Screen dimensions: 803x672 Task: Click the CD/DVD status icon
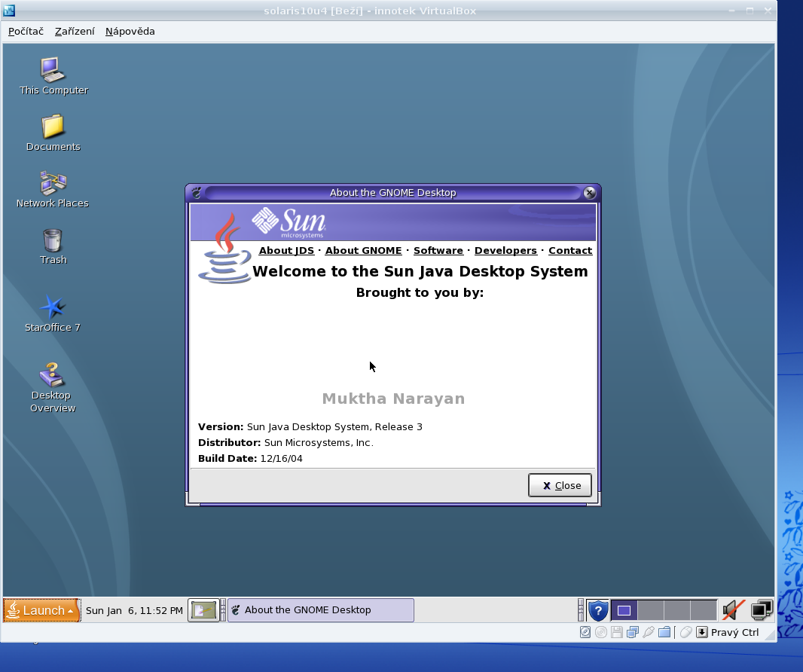601,632
